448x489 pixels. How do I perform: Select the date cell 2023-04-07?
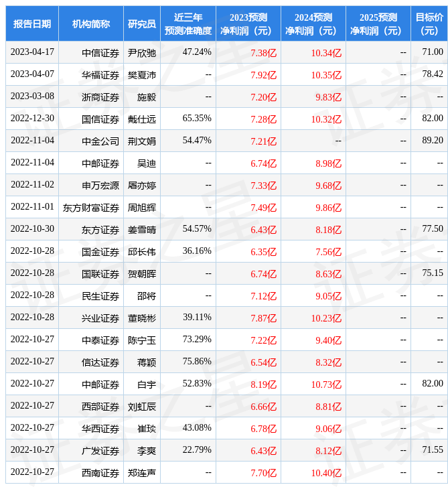32,74
